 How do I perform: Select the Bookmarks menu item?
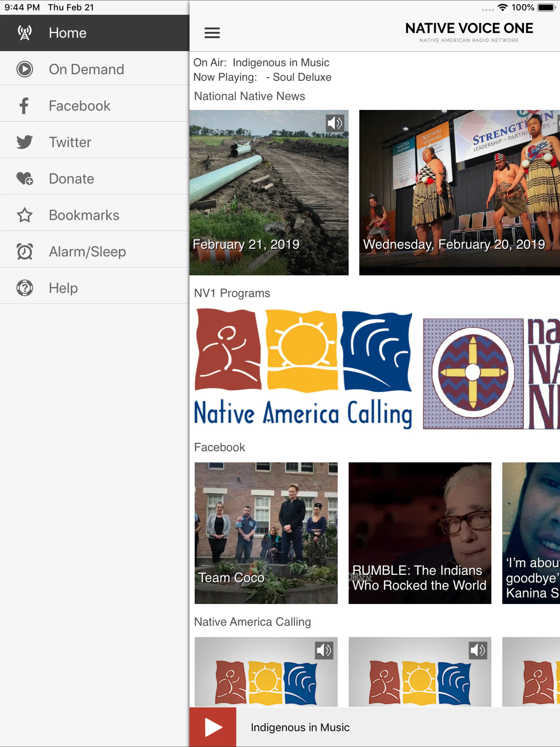(x=95, y=215)
